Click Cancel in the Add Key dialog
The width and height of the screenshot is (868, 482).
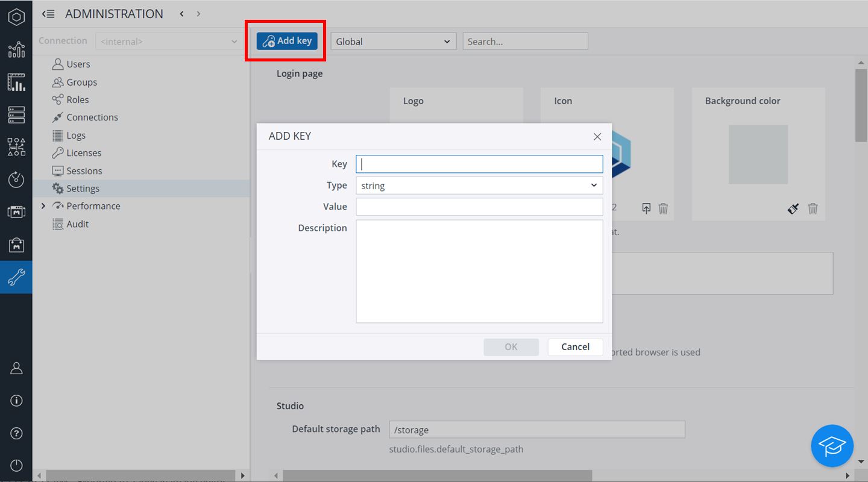[575, 346]
